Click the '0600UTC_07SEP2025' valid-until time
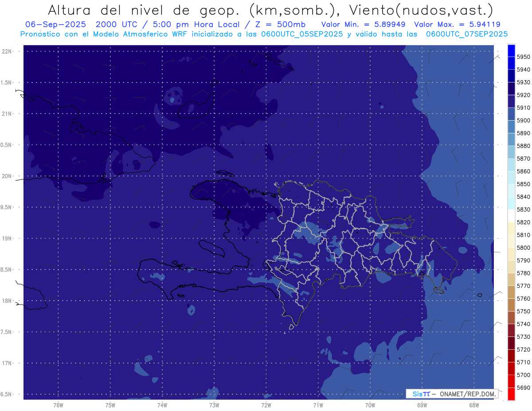The image size is (532, 411). click(467, 34)
